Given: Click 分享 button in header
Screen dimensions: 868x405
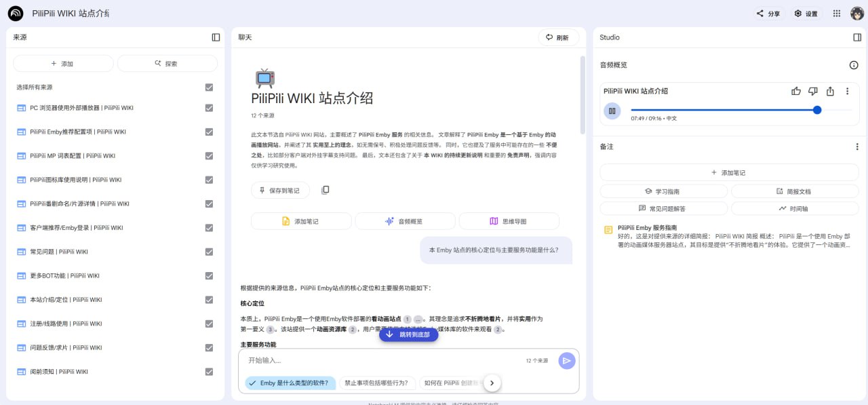Looking at the screenshot, I should 769,14.
